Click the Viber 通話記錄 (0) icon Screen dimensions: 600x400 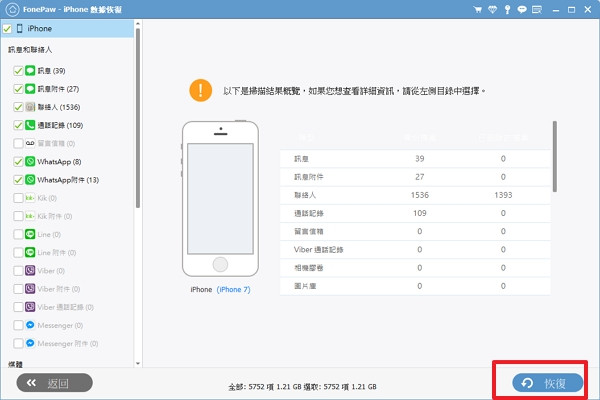30,307
